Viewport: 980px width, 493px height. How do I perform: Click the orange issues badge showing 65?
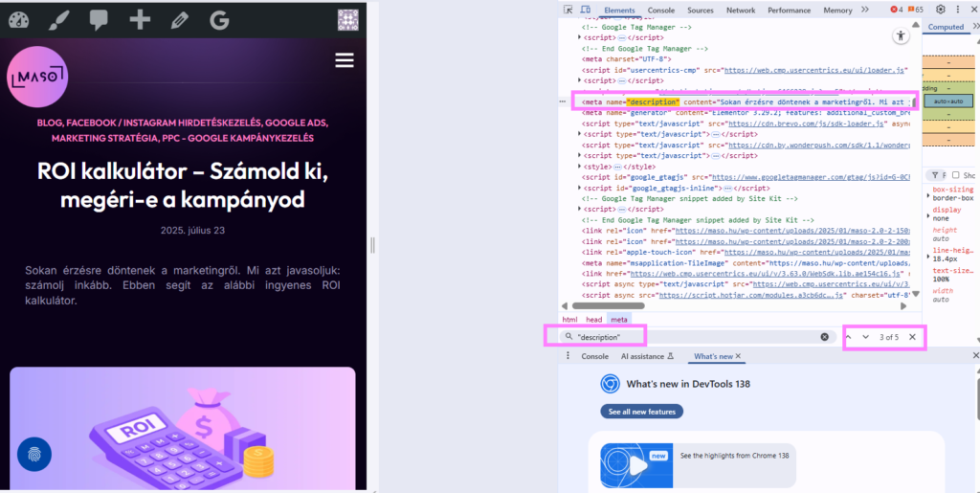pyautogui.click(x=916, y=10)
